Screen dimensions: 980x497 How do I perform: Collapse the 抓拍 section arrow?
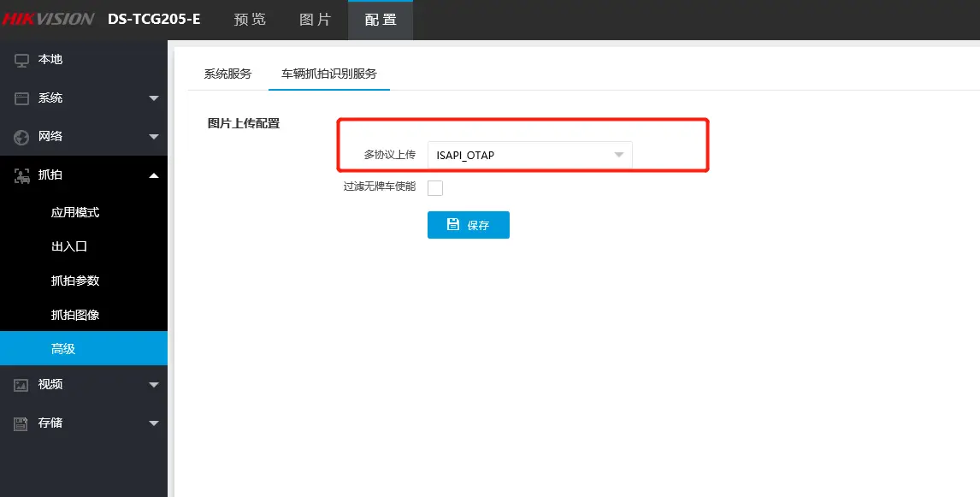154,175
